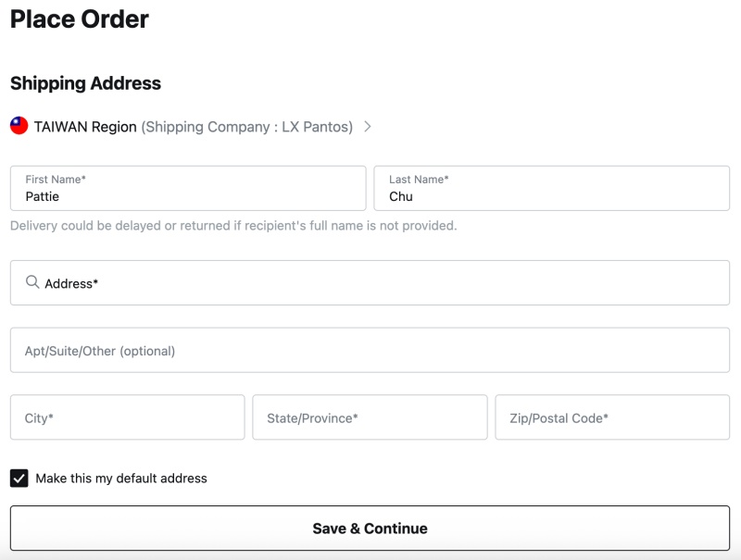Click the 'Make this my default address' label
741x560 pixels.
(121, 479)
